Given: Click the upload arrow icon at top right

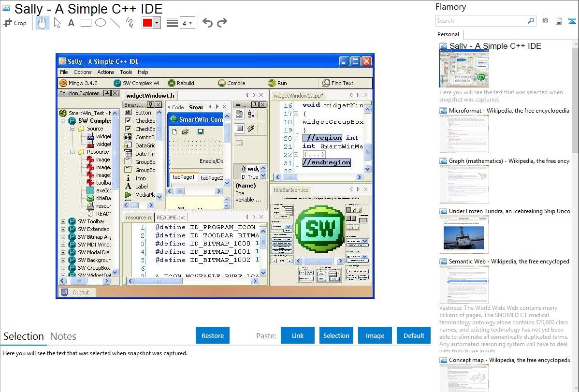Looking at the screenshot, I should pyautogui.click(x=572, y=21).
